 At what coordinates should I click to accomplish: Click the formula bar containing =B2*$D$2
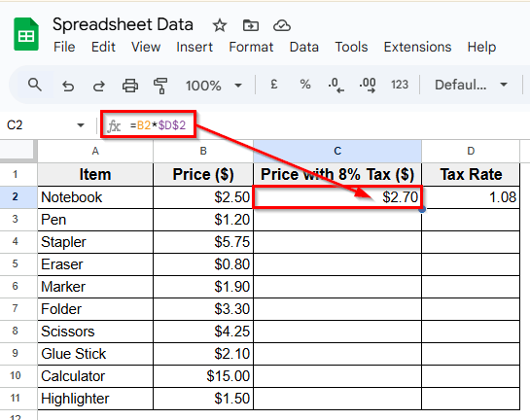point(158,125)
